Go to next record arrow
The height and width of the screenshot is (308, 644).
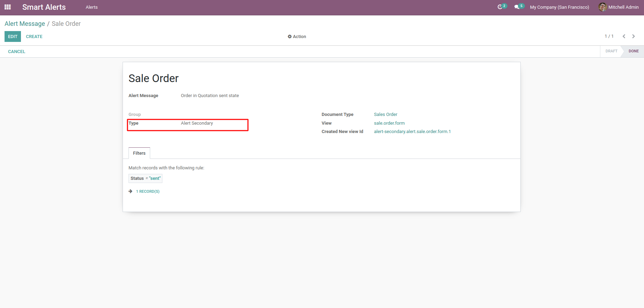(x=634, y=36)
